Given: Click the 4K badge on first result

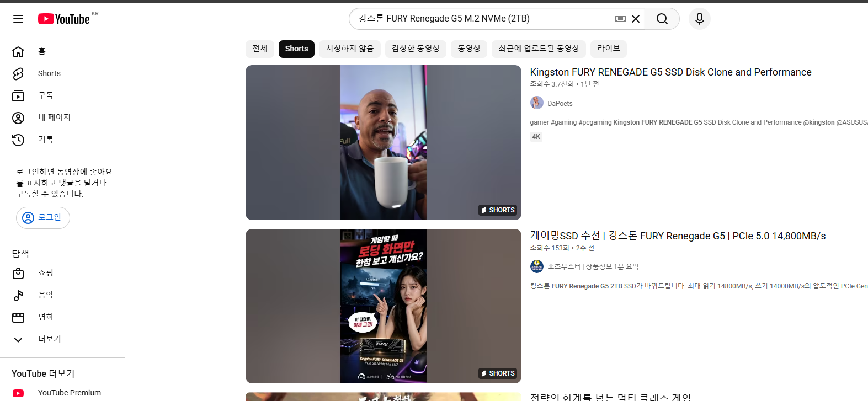Looking at the screenshot, I should (x=536, y=137).
